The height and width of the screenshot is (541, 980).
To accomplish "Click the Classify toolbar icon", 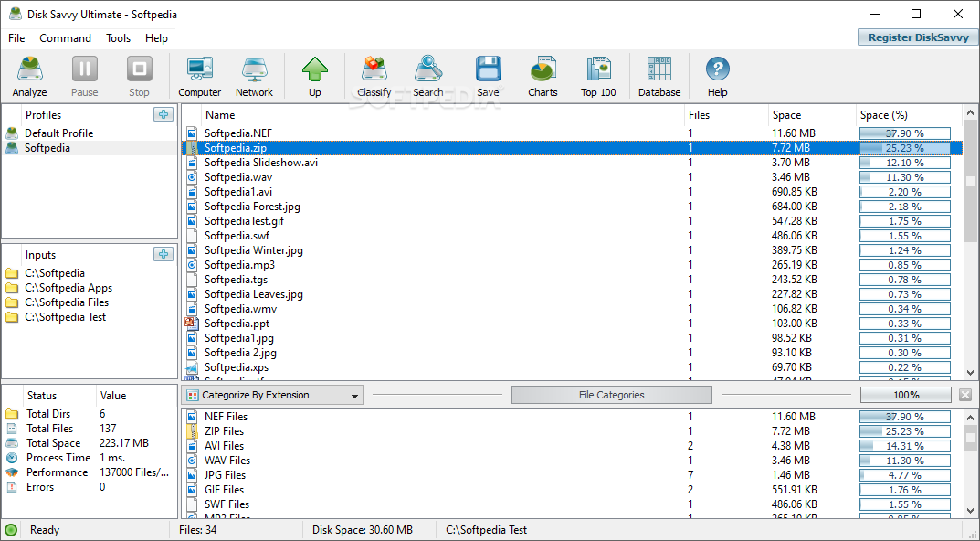I will tap(374, 69).
